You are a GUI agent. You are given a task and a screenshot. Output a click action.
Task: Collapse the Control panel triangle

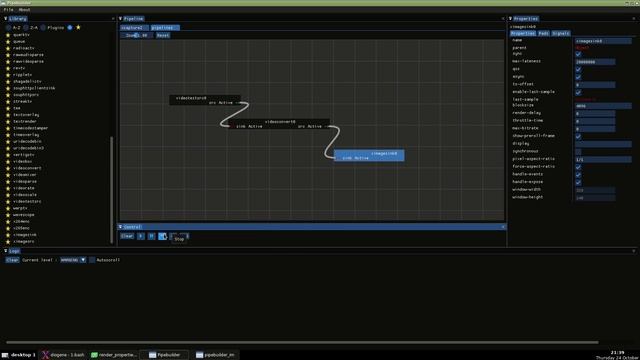[120, 227]
